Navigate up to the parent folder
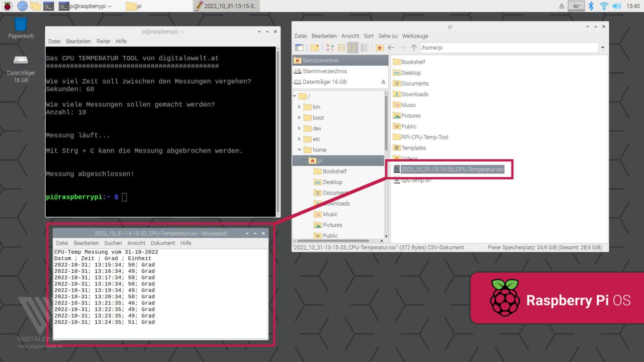This screenshot has width=644, height=362. [x=413, y=48]
